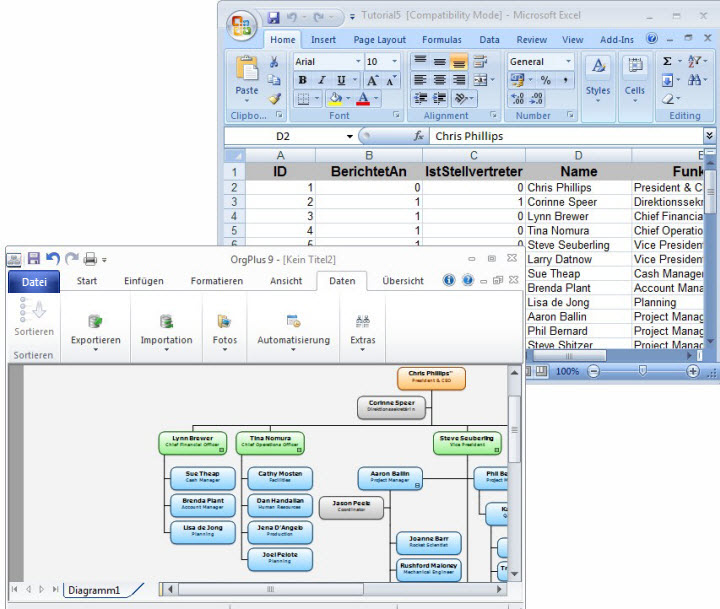
Task: Apply Percent Style number format
Action: point(545,80)
